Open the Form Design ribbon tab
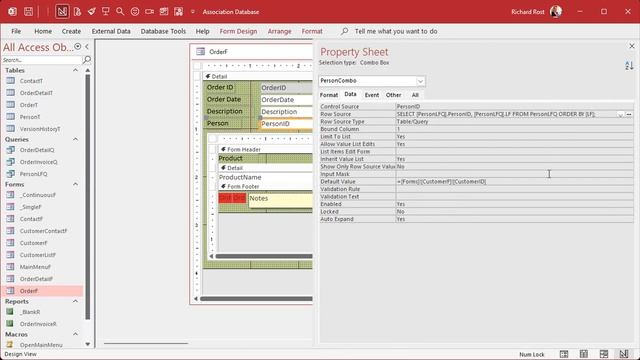Viewport: 640px width, 360px height. click(238, 31)
